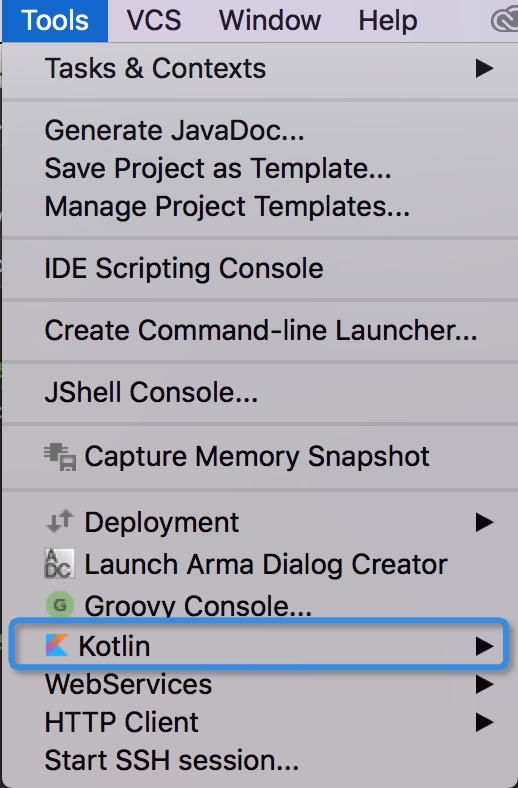Click the Creative Cloud menu bar icon
Viewport: 518px width, 788px height.
point(504,21)
